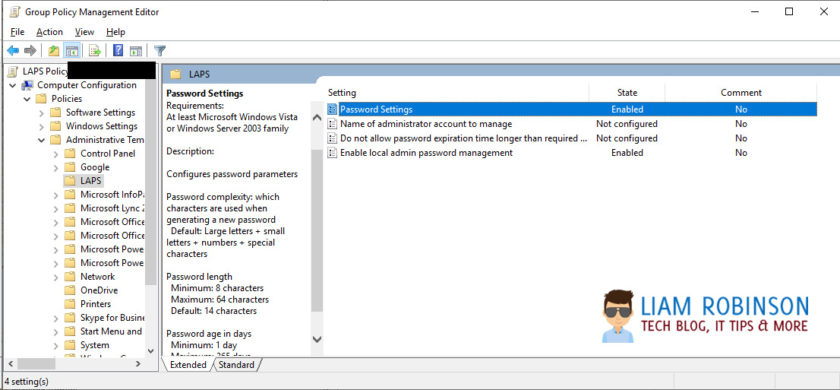Click the Control Panel folder icon
The height and width of the screenshot is (390, 840).
click(x=70, y=154)
